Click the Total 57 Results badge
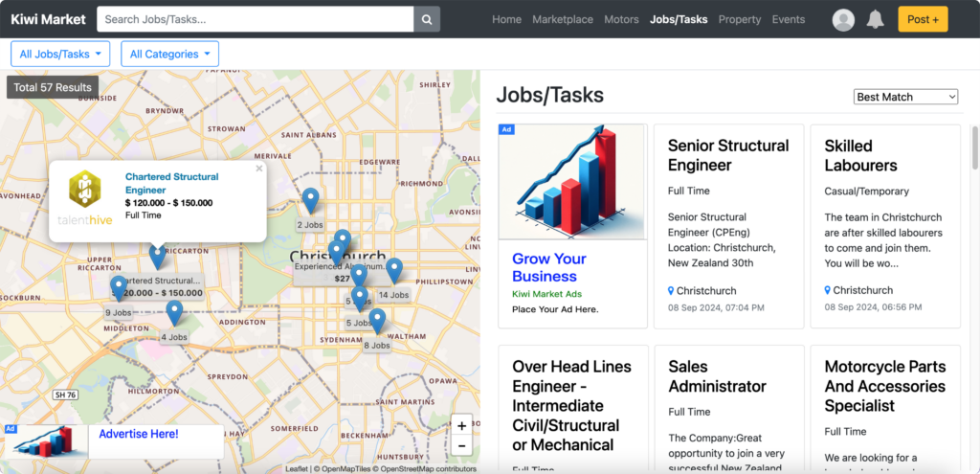This screenshot has width=980, height=474. 53,87
